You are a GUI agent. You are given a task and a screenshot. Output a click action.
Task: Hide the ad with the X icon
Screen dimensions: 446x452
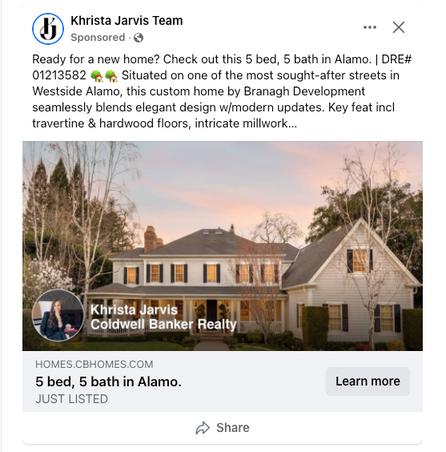[399, 27]
